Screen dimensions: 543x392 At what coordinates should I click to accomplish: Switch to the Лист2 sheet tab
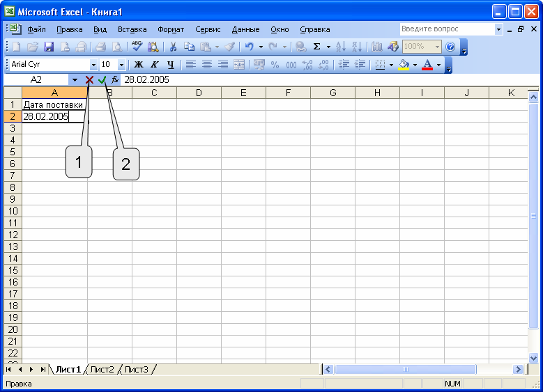(102, 370)
